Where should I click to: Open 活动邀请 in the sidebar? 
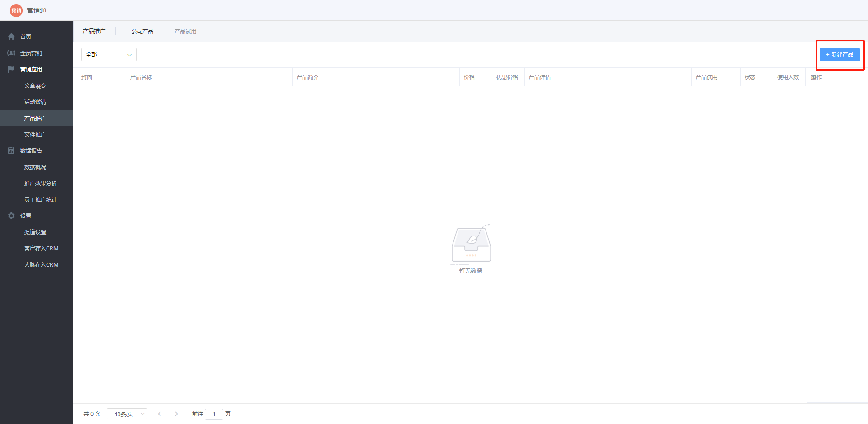click(x=35, y=102)
